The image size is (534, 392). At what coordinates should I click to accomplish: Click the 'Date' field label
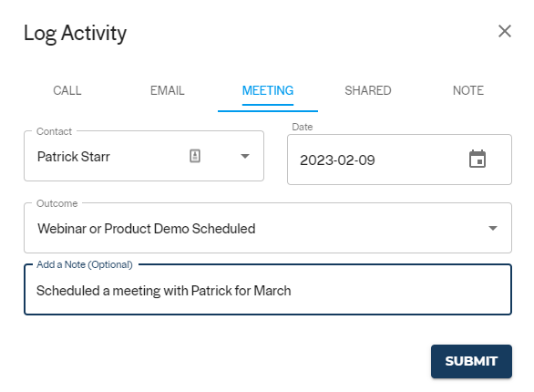tap(302, 127)
